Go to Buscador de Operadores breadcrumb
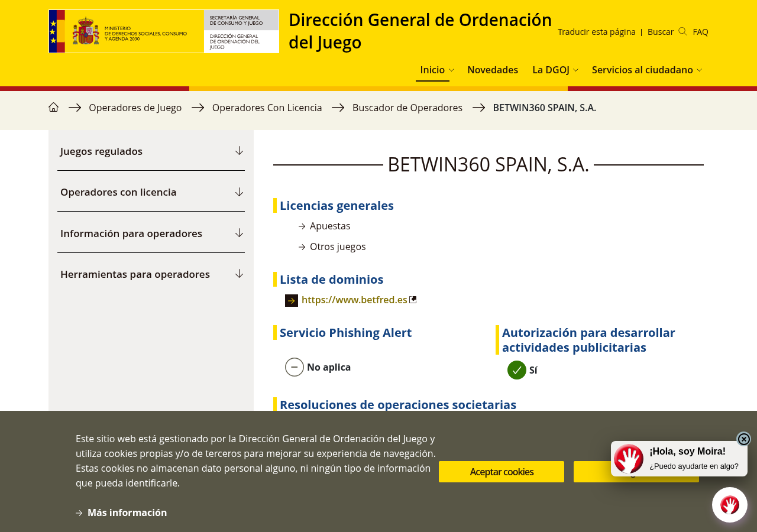The image size is (757, 532). point(407,108)
